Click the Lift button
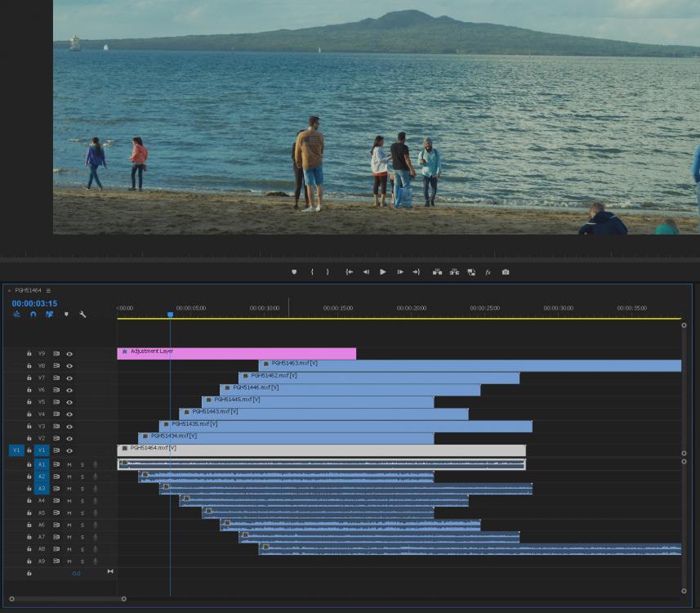 (x=437, y=272)
